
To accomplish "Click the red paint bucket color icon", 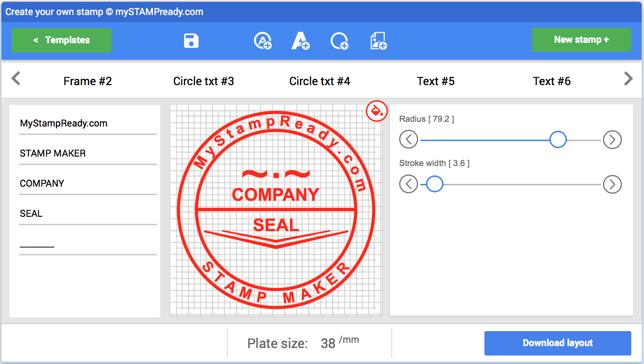I will (x=377, y=111).
